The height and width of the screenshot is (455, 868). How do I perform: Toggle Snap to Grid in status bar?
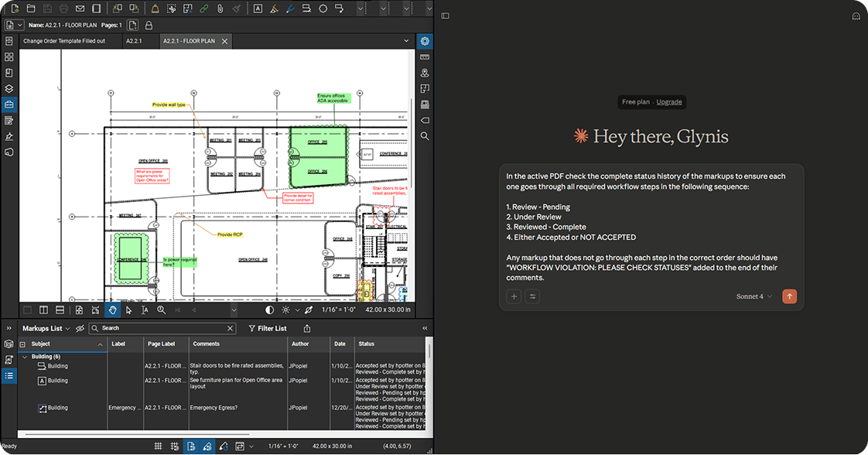click(x=175, y=446)
